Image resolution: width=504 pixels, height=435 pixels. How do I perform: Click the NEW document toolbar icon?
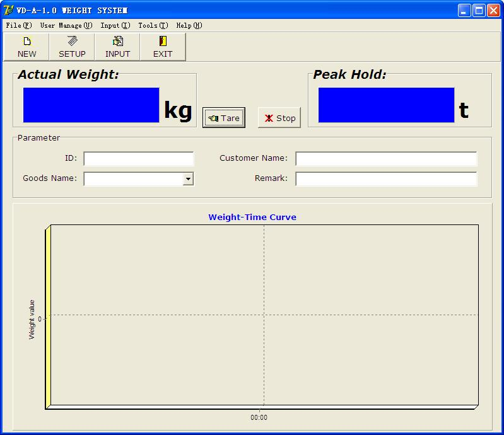coord(26,42)
